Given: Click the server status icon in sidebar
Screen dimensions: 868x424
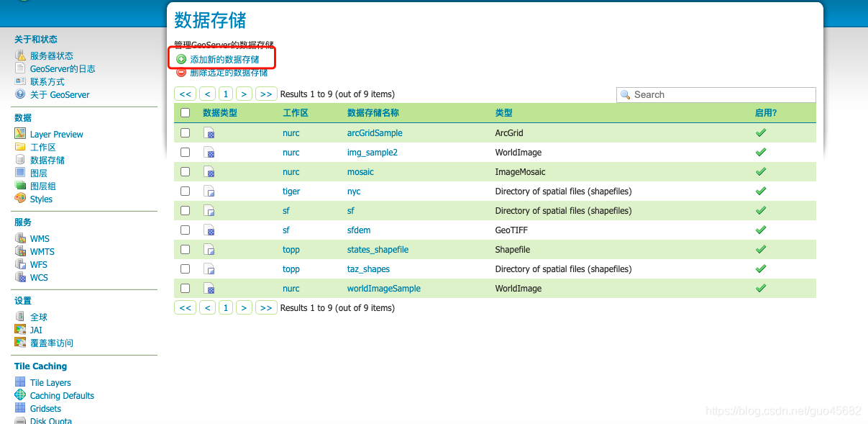Looking at the screenshot, I should tap(20, 55).
